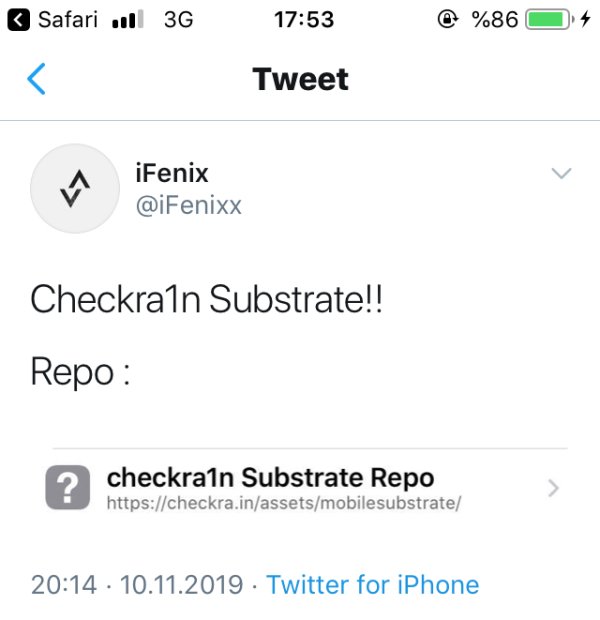Tap the iFenix display name
This screenshot has width=600, height=620.
click(171, 173)
